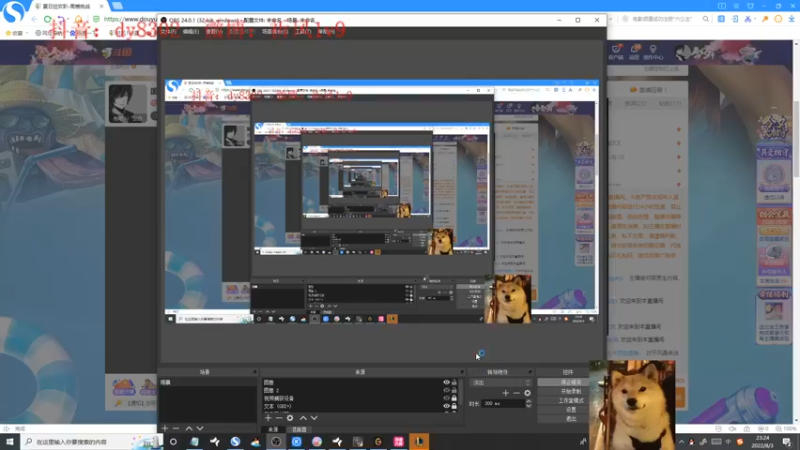Move the scene down in the Scenes panel
The width and height of the screenshot is (800, 450).
200,428
